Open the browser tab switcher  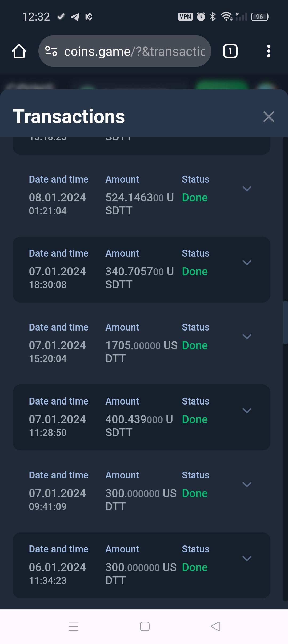point(230,51)
